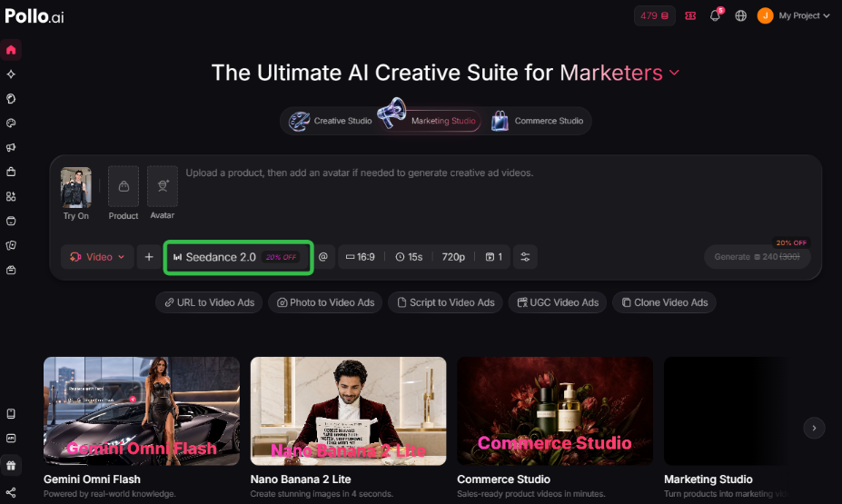Add a Product upload slot
This screenshot has height=504, width=842.
(124, 186)
